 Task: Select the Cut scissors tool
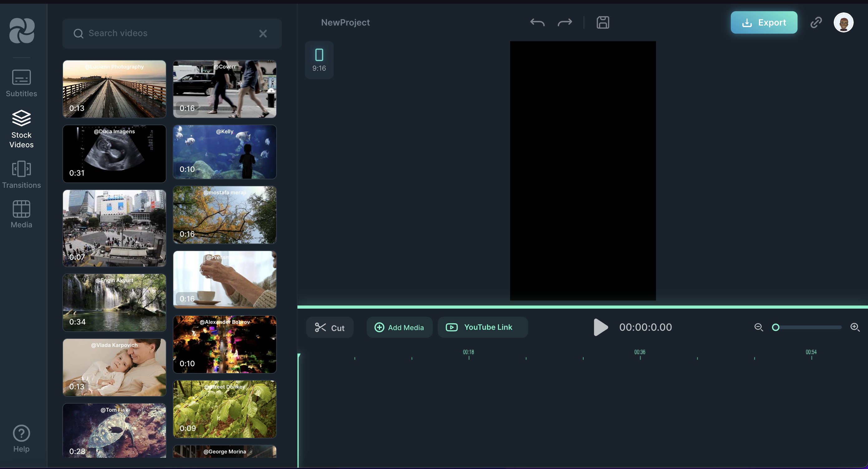(x=330, y=328)
